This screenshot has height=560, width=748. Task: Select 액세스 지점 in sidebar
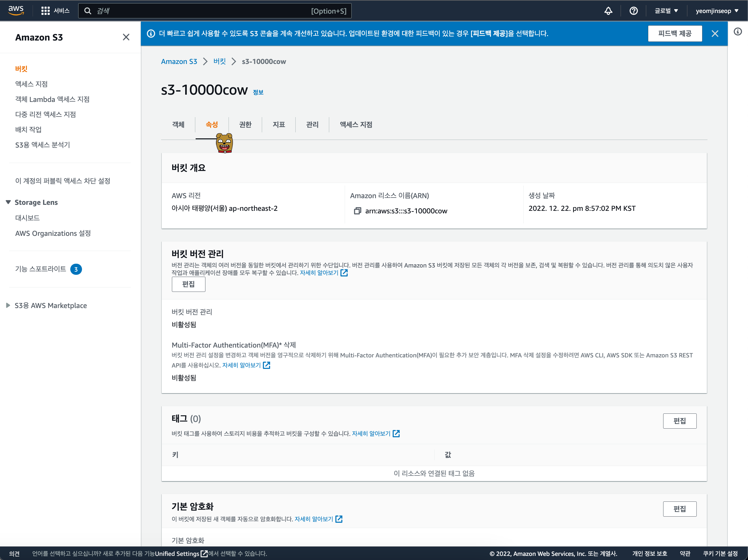click(31, 84)
